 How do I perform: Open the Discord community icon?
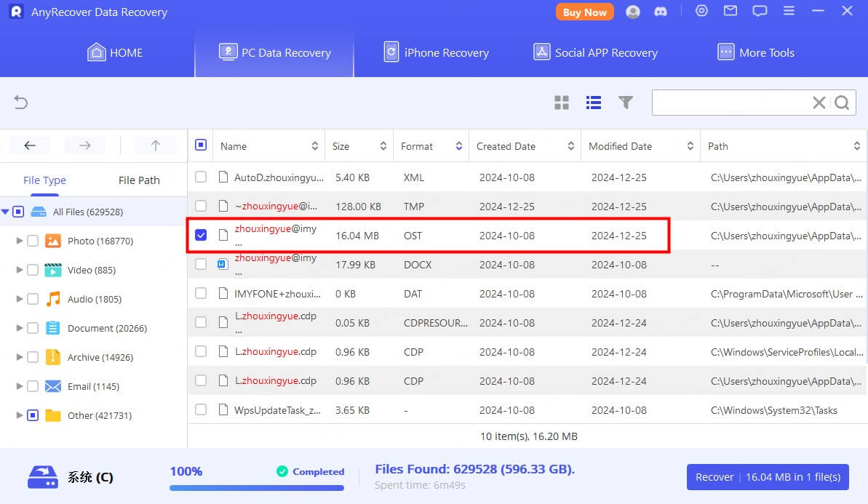[661, 11]
